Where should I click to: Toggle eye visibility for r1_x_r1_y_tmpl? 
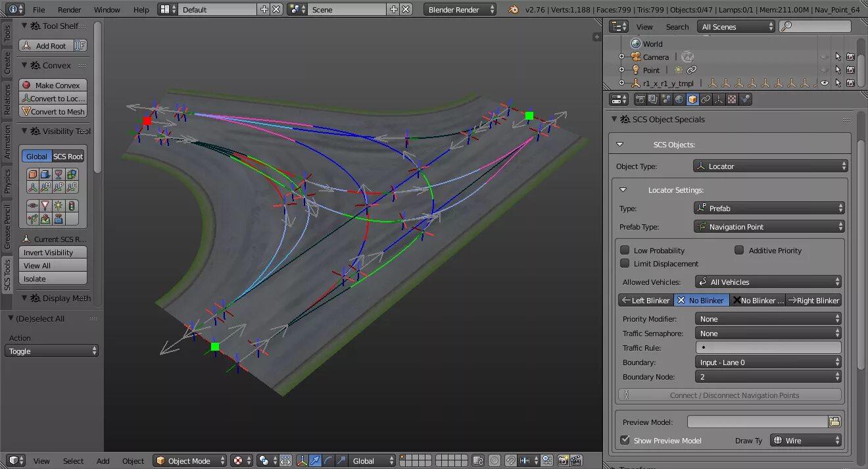click(x=825, y=84)
